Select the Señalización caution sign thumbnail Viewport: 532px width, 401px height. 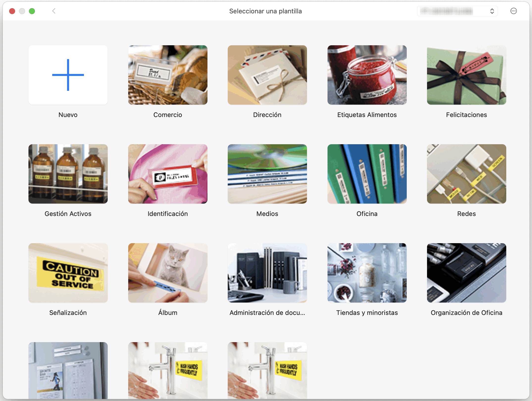point(68,273)
